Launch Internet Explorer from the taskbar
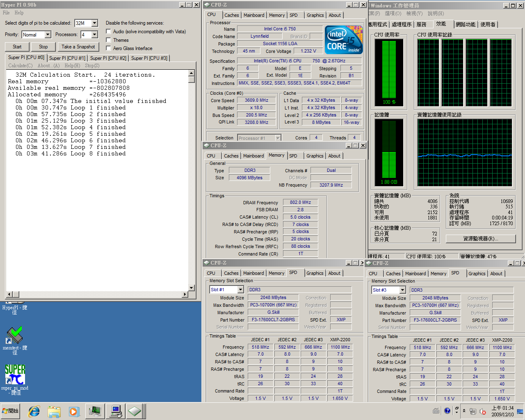This screenshot has width=525, height=420. [34, 411]
